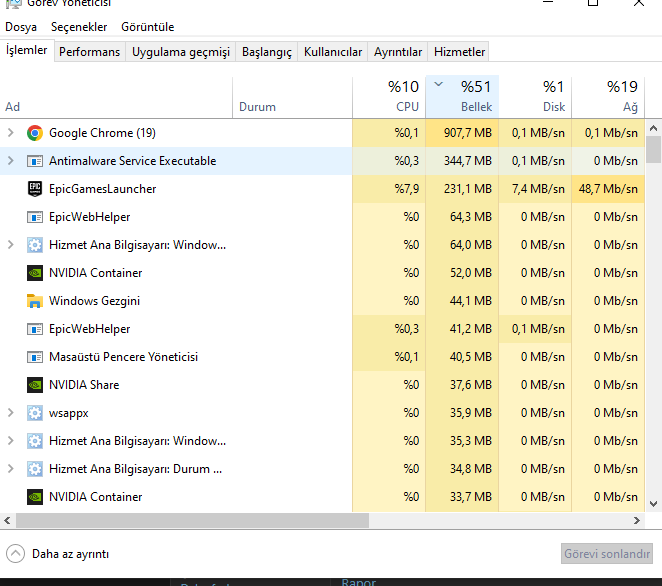Click Daha az ayrıntı link

click(x=71, y=554)
